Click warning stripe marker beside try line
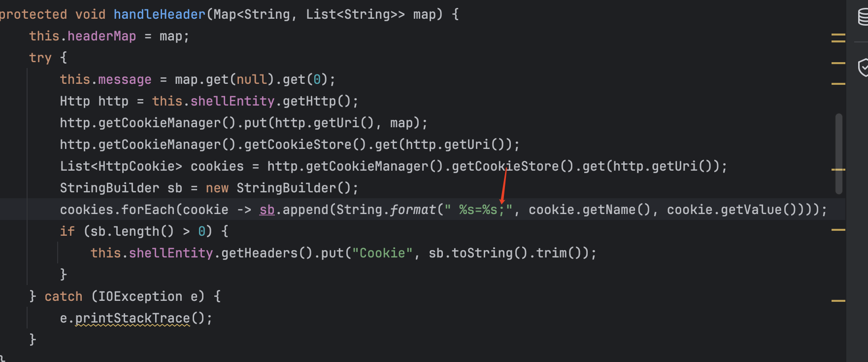This screenshot has width=868, height=362. (838, 63)
